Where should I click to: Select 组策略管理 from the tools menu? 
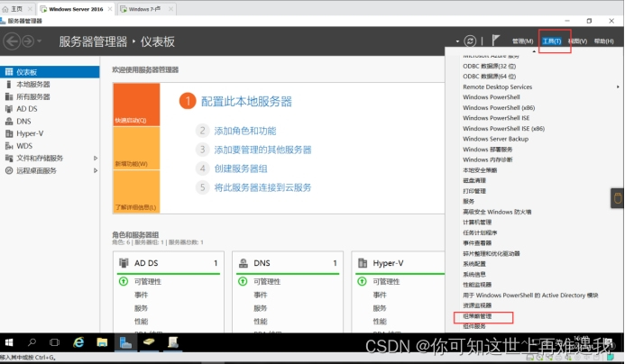[477, 316]
